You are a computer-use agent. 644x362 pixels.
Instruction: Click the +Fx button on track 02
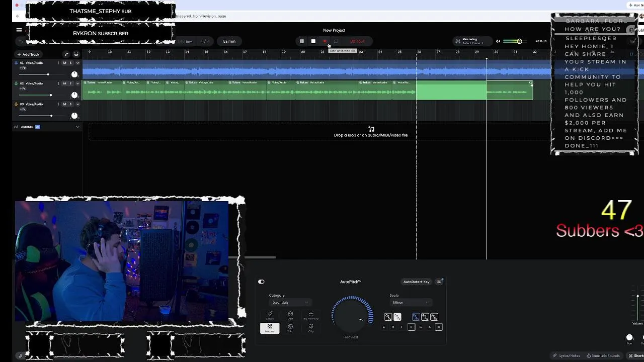pos(23,88)
